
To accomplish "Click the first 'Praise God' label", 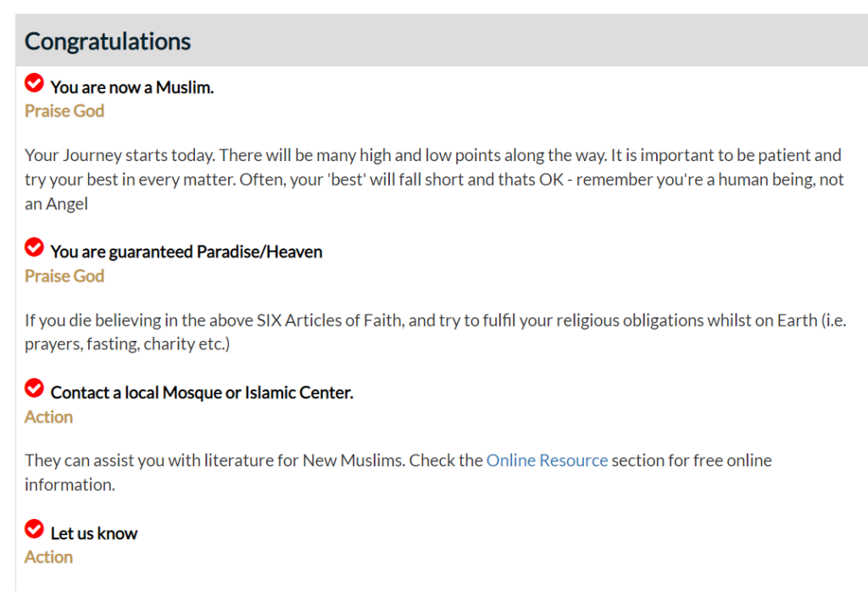I will tap(64, 111).
